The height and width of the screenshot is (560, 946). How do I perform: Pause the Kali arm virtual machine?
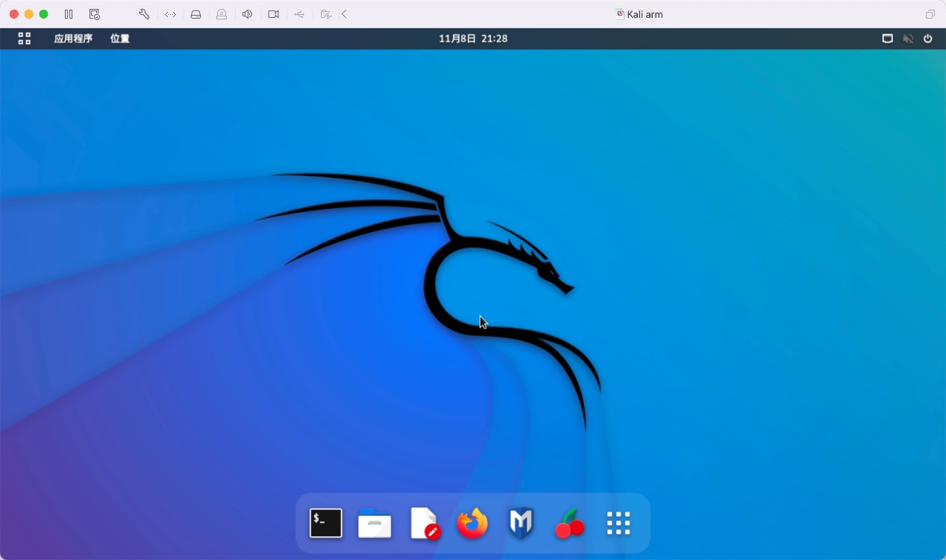tap(69, 14)
